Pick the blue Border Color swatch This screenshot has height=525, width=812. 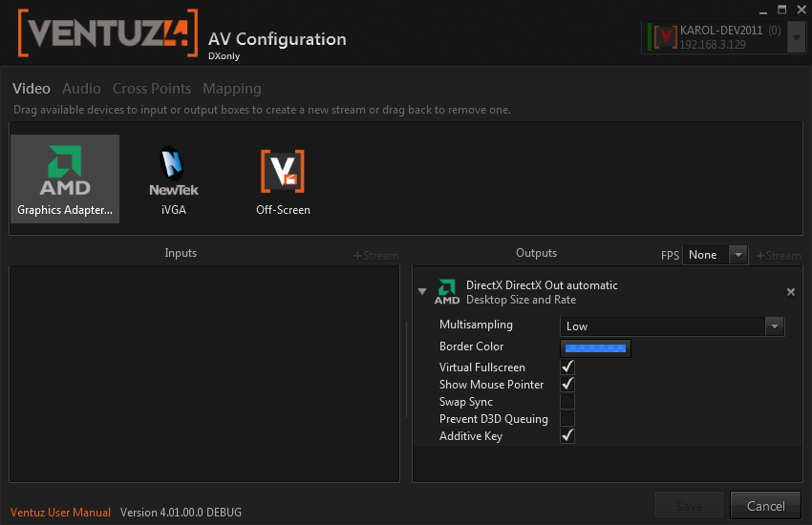(595, 348)
